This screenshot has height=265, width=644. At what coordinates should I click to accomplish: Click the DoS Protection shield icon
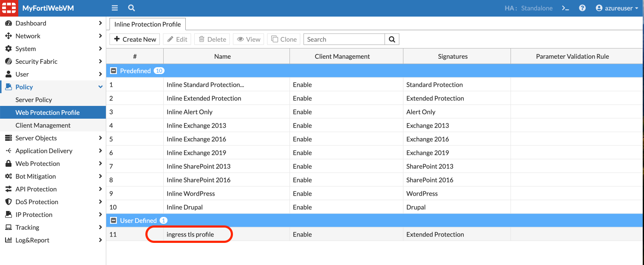tap(9, 202)
